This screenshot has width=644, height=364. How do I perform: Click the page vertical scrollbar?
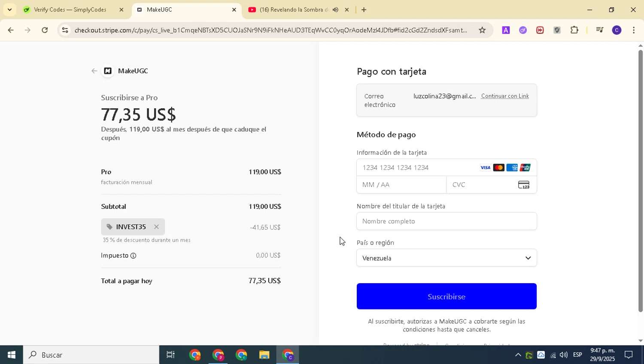641,180
